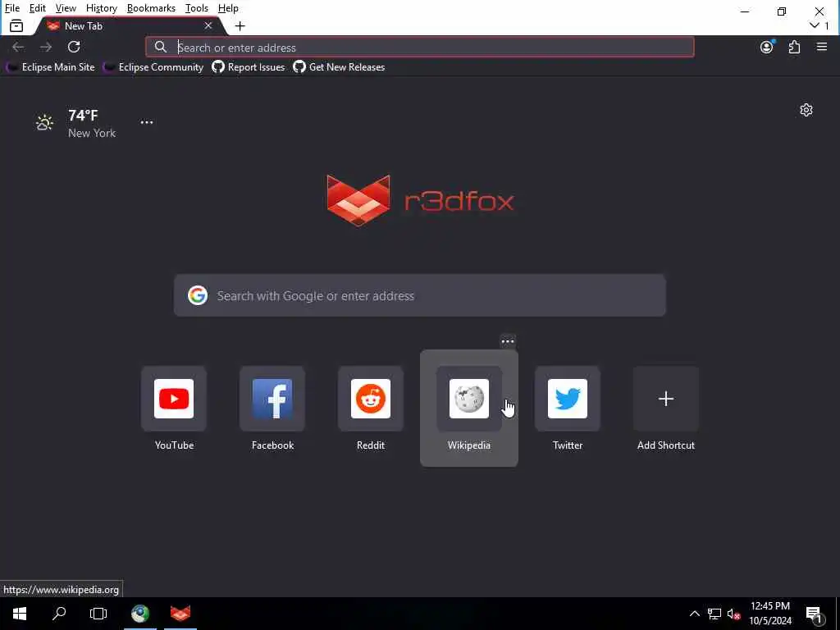Click the network tray icon
Viewport: 840px width, 630px height.
[714, 614]
